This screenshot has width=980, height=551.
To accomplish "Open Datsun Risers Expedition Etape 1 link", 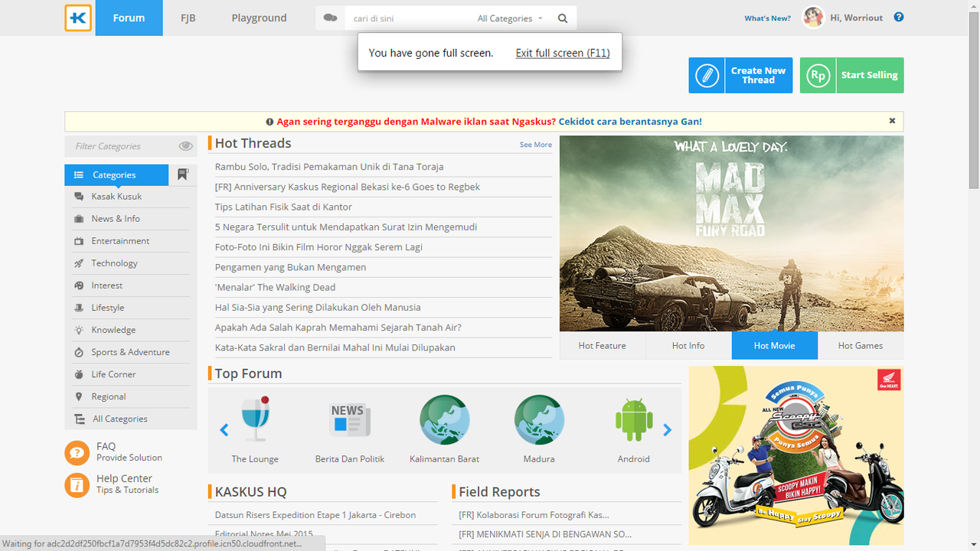I will click(x=315, y=515).
